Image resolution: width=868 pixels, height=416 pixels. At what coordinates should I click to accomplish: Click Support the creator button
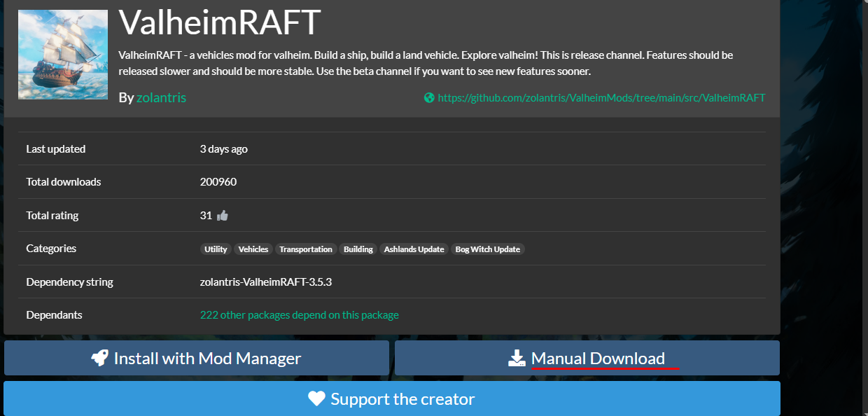click(x=392, y=398)
